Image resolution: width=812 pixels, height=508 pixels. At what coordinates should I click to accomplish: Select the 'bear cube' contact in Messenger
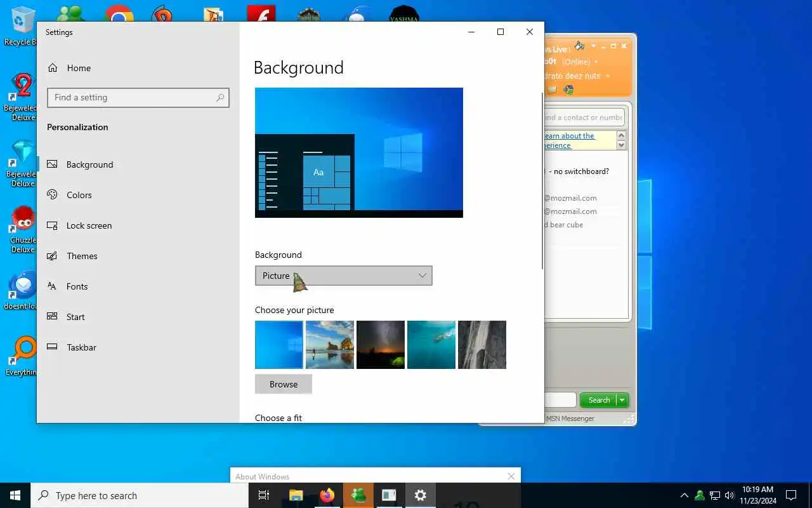[563, 225]
